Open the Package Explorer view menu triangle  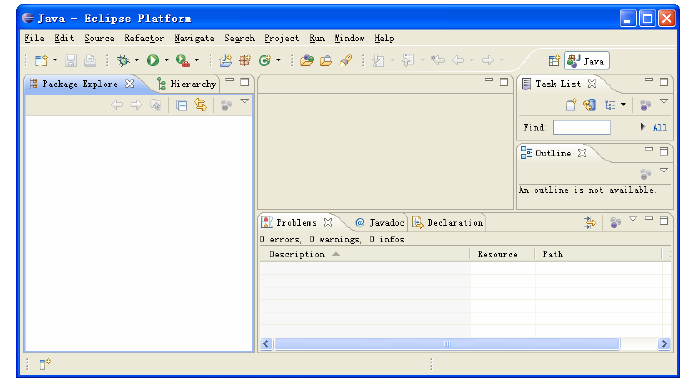[245, 102]
